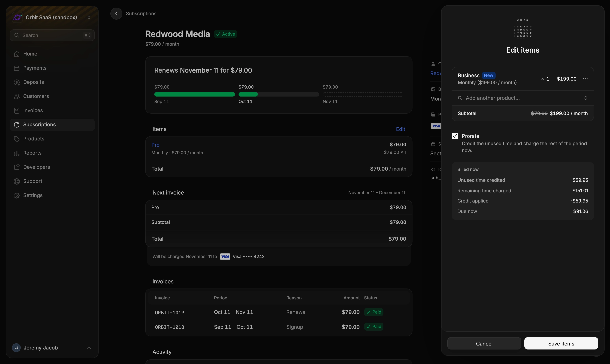Click the Developers icon in sidebar

click(x=17, y=167)
